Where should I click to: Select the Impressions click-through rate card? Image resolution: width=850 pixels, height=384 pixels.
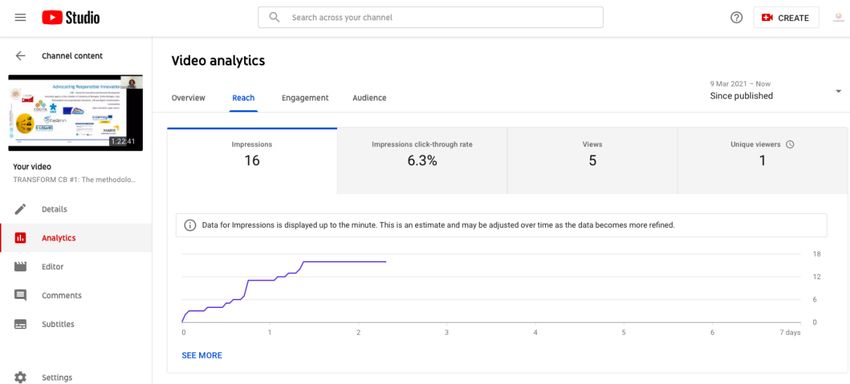[422, 161]
